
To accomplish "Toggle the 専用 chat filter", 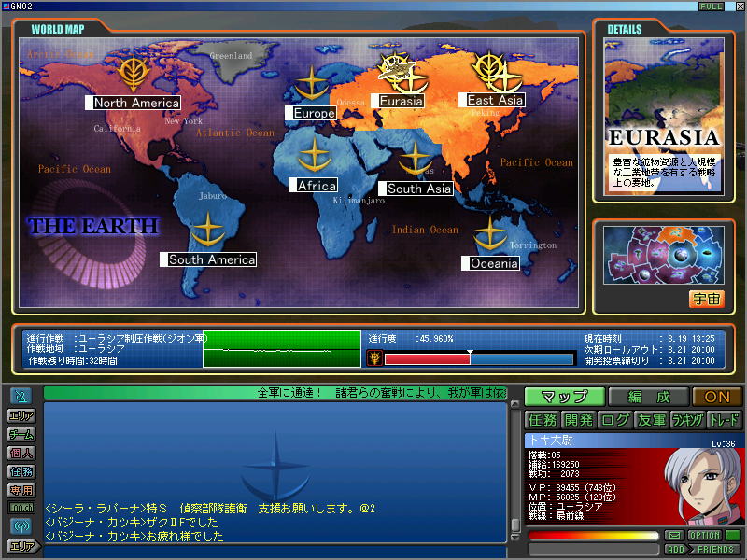I will 21,490.
